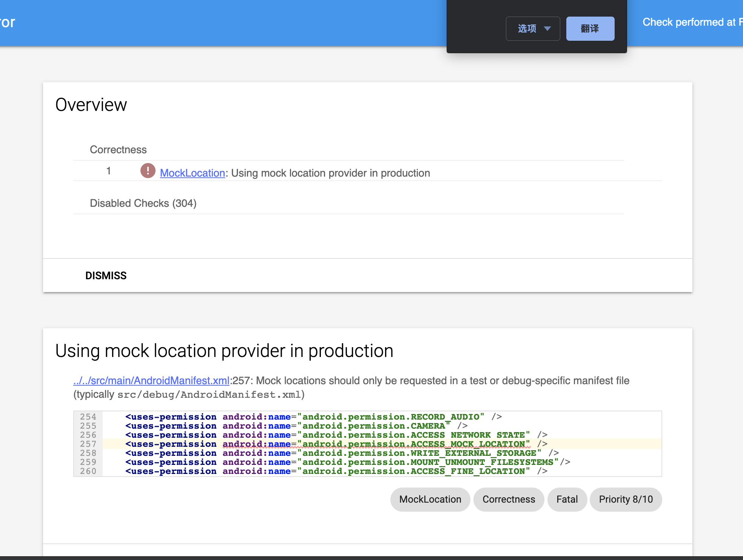Click the red error icon beside MockLocation
The image size is (743, 560).
point(148,171)
